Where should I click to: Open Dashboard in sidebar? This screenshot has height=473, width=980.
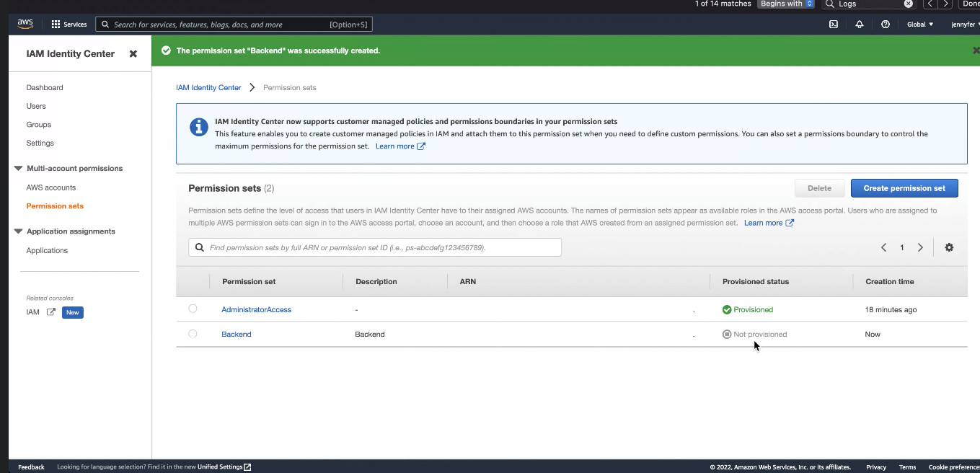(45, 88)
